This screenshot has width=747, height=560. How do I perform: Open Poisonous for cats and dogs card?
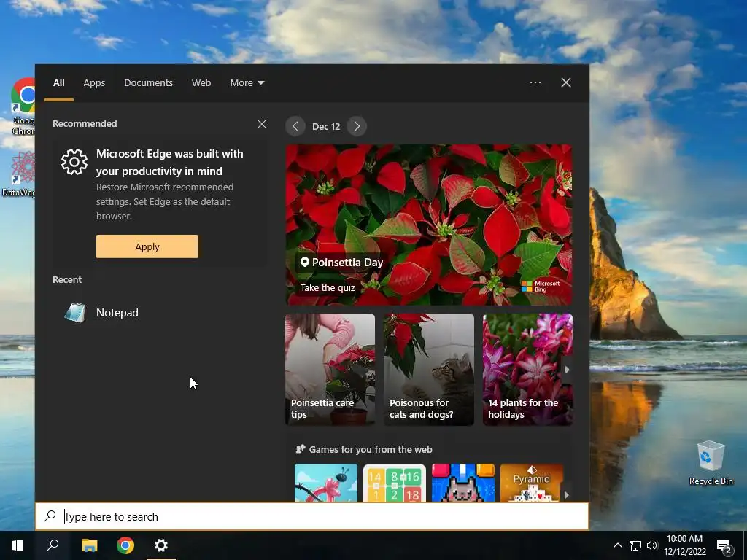[x=429, y=370]
